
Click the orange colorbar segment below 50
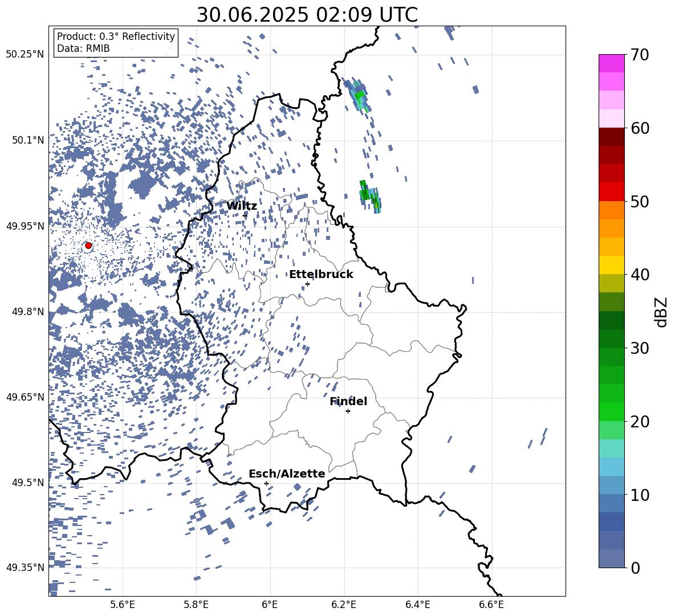[x=611, y=210]
